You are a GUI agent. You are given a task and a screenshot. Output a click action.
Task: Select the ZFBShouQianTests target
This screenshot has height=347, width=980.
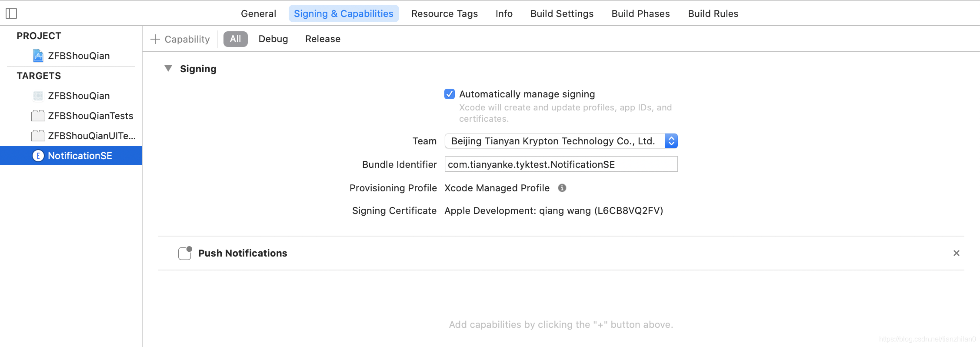[x=71, y=116]
